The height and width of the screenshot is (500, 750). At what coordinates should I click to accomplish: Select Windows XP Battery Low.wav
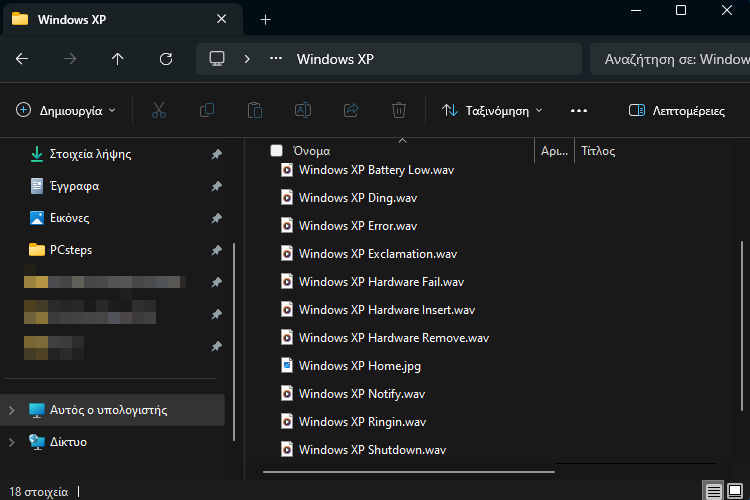[376, 170]
